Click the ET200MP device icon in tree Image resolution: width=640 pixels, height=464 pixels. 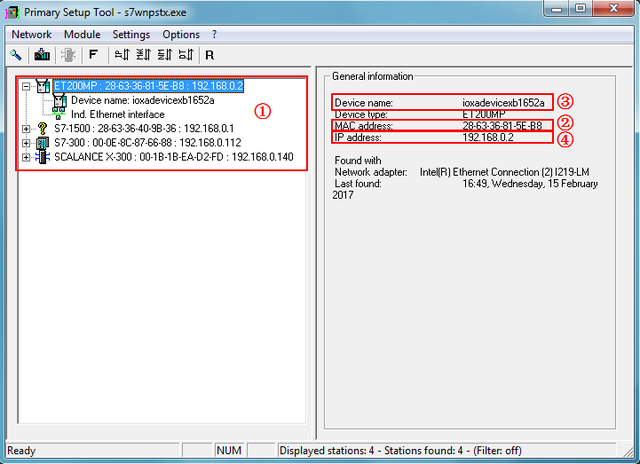pos(42,86)
